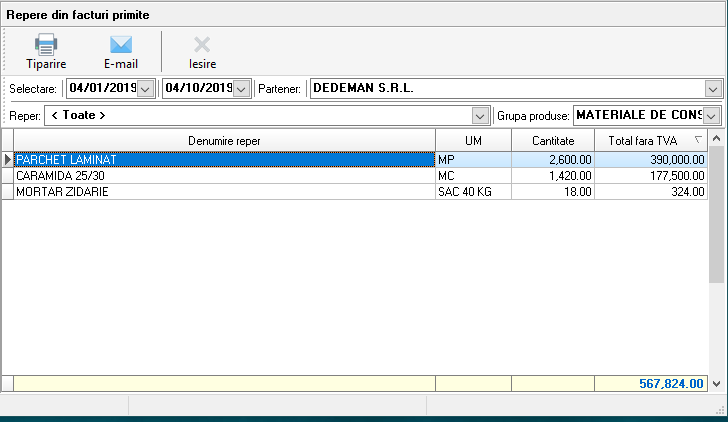Expand the Reper Toate dropdown
Viewport: 728px width, 422px height.
[x=479, y=116]
